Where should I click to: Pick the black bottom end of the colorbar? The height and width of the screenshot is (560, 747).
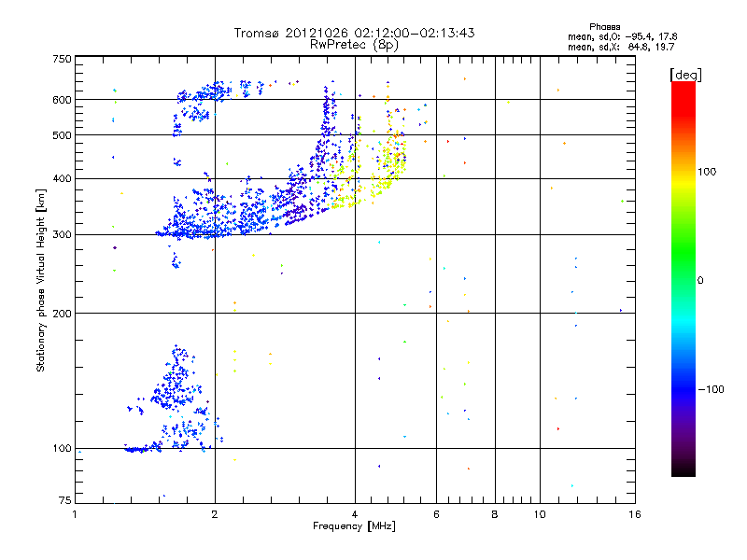[684, 469]
